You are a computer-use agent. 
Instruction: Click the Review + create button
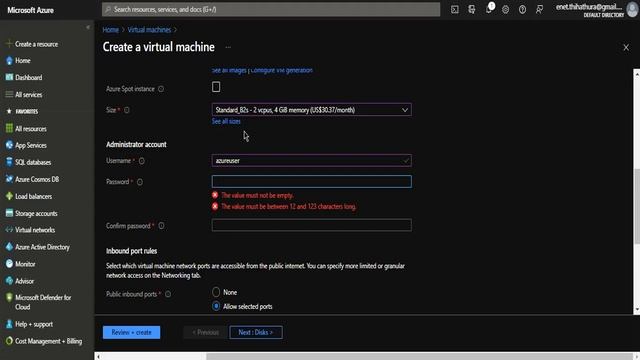131,332
